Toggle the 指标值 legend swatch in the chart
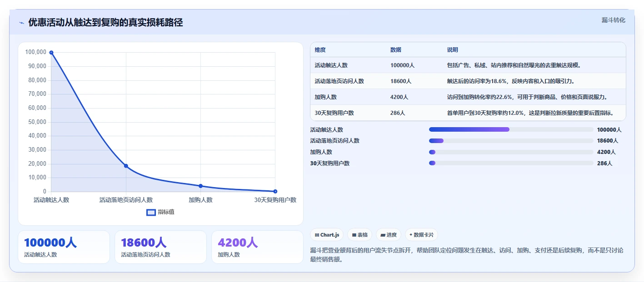The image size is (644, 282). 151,212
